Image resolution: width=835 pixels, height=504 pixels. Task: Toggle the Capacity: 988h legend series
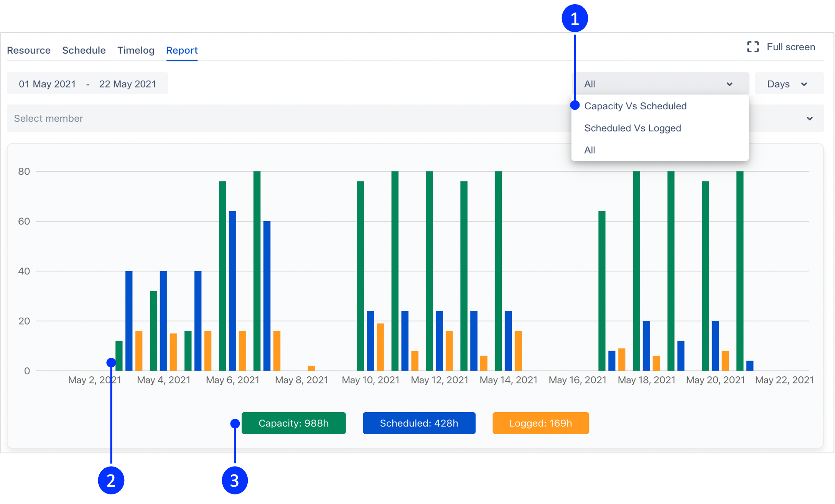point(293,423)
